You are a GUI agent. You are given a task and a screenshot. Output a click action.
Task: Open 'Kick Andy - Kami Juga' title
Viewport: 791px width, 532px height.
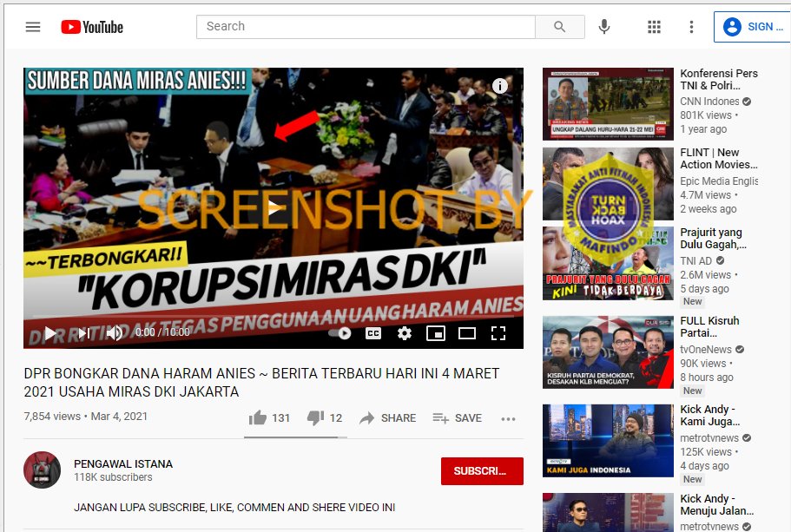pyautogui.click(x=710, y=415)
